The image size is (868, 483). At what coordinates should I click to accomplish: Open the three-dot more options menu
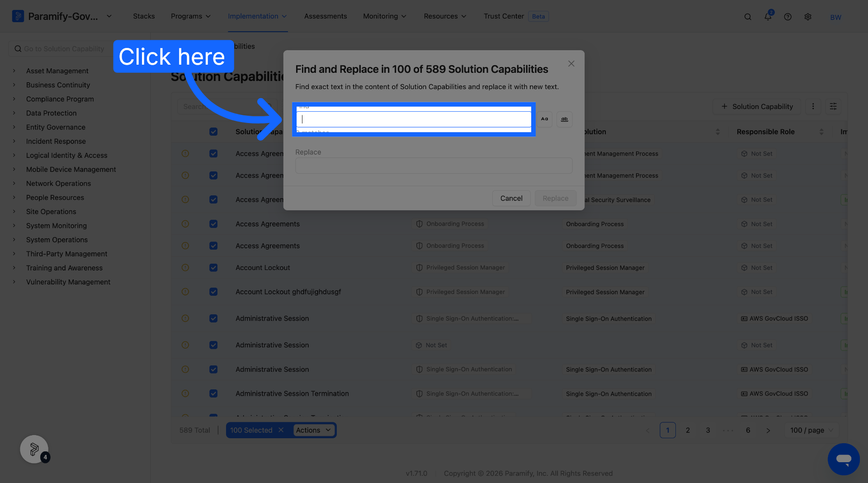tap(813, 106)
